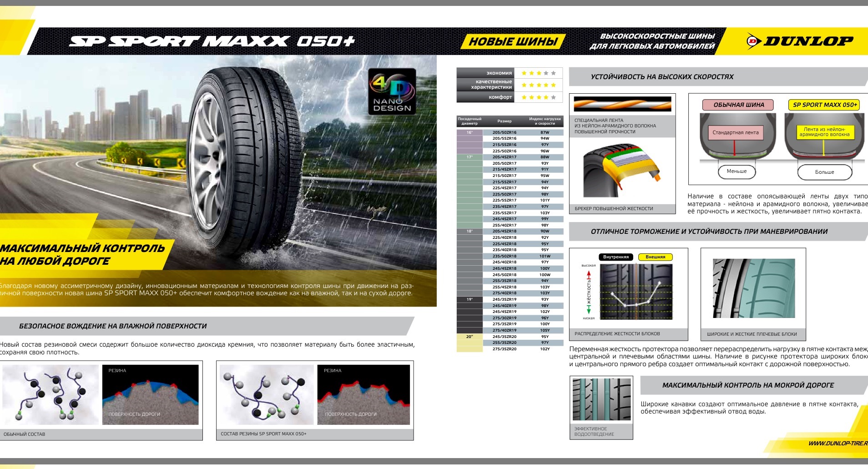Click the УСТОЙЧИВОСТЬ НА ВЫСОКИХ СКОРОСТЯХ heading

662,77
